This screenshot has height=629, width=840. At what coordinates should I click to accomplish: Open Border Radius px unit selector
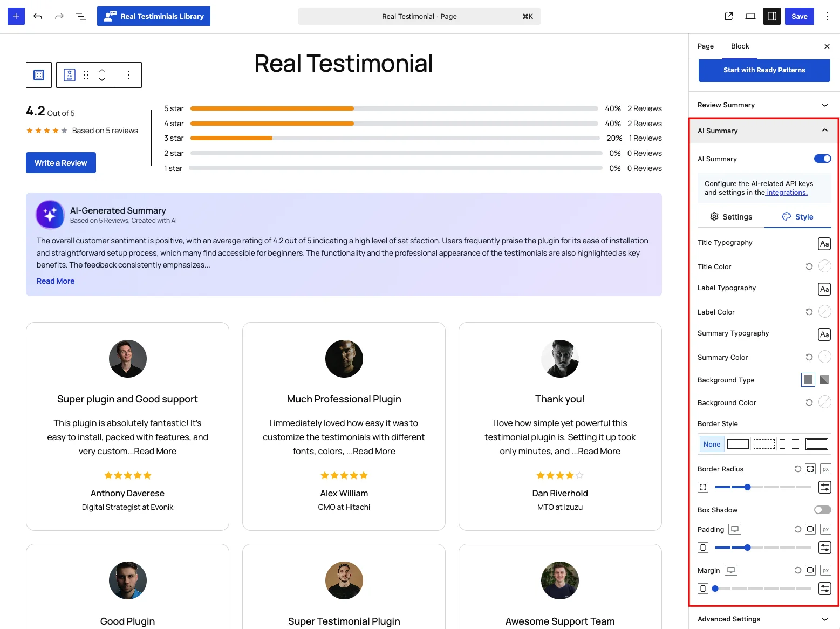(825, 469)
